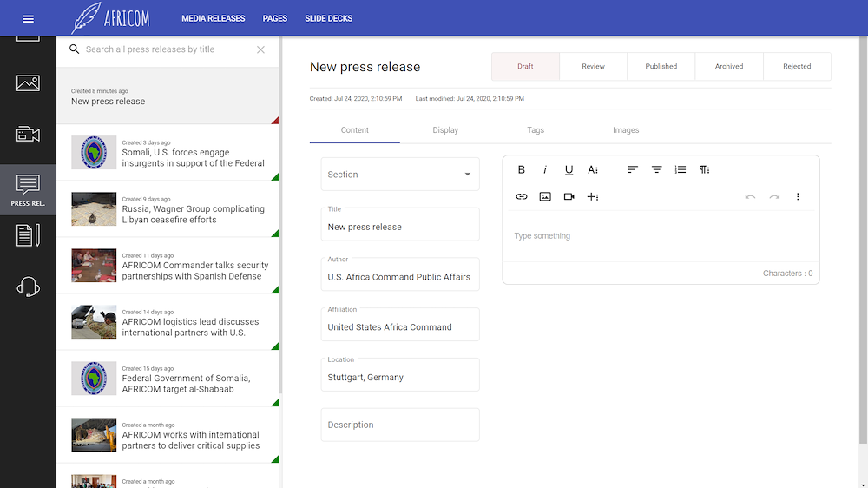Viewport: 868px width, 488px height.
Task: Click the Description input field
Action: (x=399, y=425)
